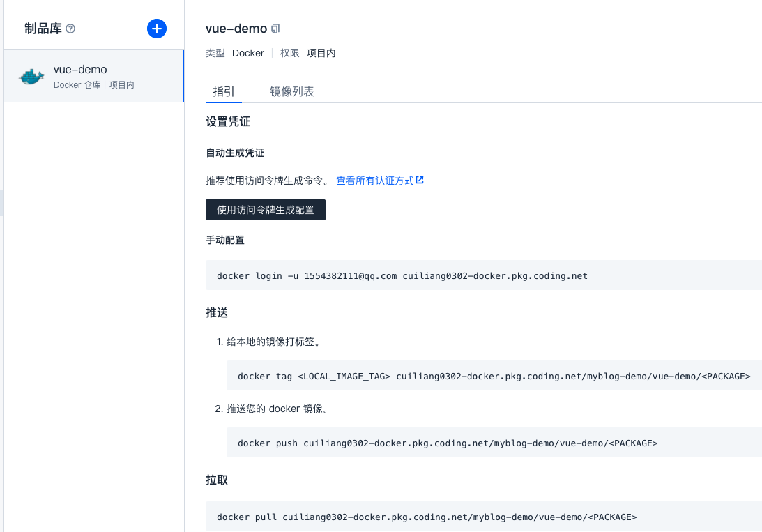
Task: Click the 拉取 section heading
Action: pyautogui.click(x=217, y=480)
